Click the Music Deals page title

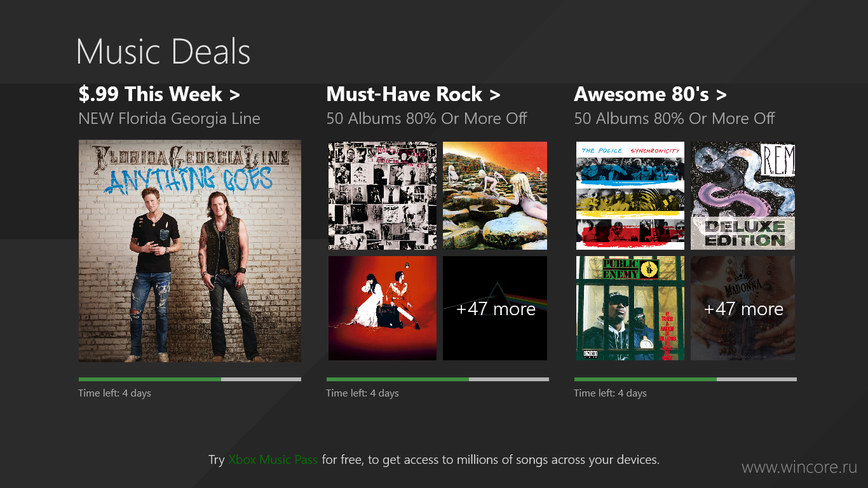click(163, 51)
